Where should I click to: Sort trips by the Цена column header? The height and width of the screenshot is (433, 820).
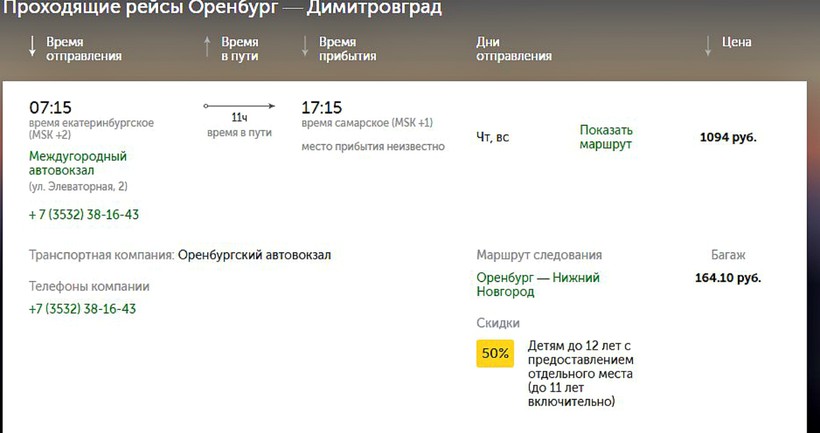[x=736, y=43]
